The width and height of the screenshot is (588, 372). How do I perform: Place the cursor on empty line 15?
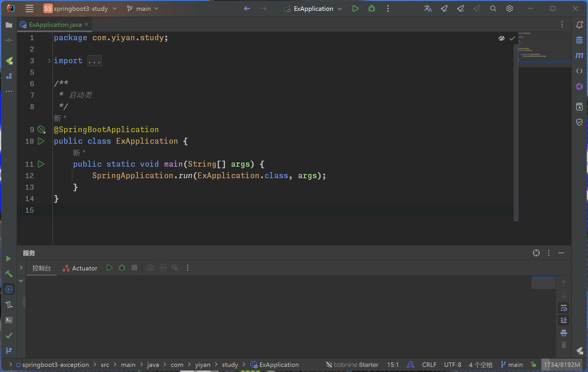point(283,210)
